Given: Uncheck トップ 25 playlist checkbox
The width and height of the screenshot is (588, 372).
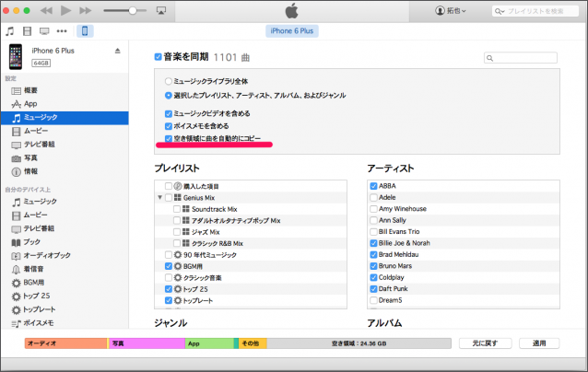Looking at the screenshot, I should click(x=169, y=289).
